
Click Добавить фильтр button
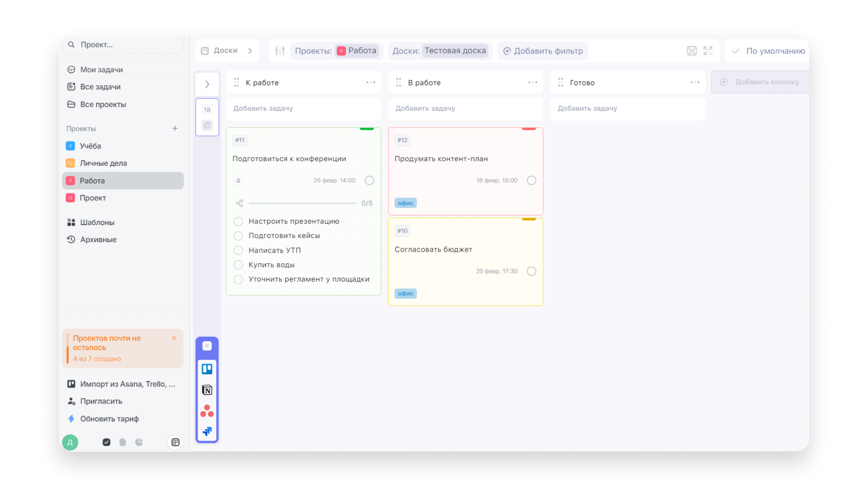pos(543,51)
